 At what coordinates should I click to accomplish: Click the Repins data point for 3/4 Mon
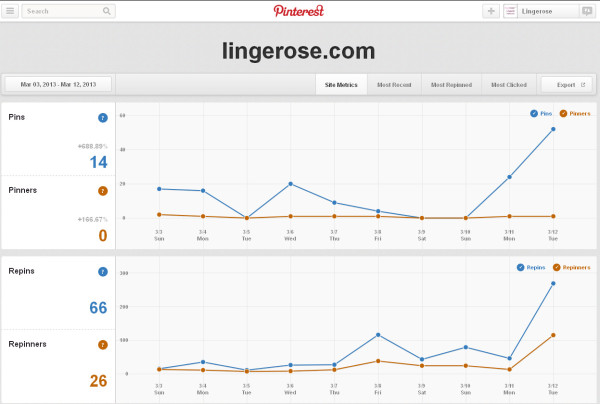click(203, 362)
